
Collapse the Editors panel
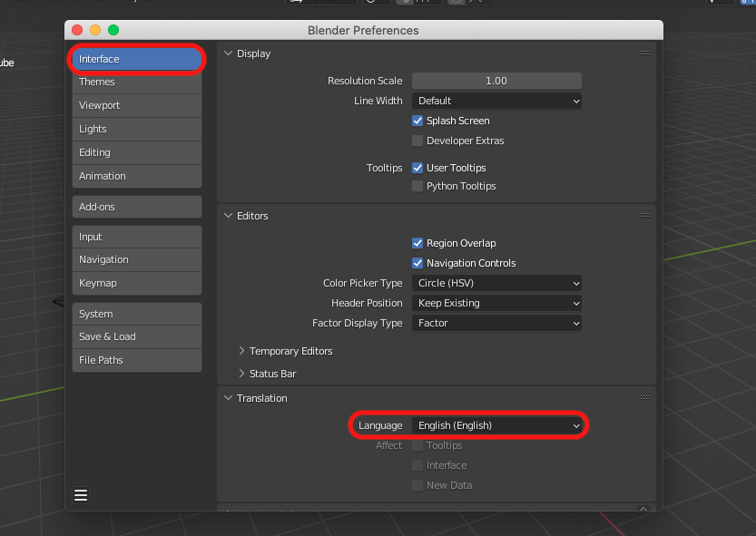point(228,216)
